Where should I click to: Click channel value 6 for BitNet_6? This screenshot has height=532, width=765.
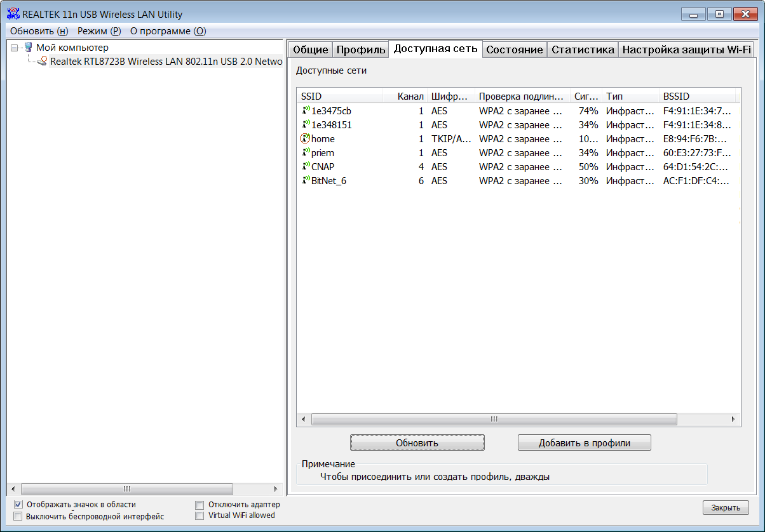(x=421, y=181)
